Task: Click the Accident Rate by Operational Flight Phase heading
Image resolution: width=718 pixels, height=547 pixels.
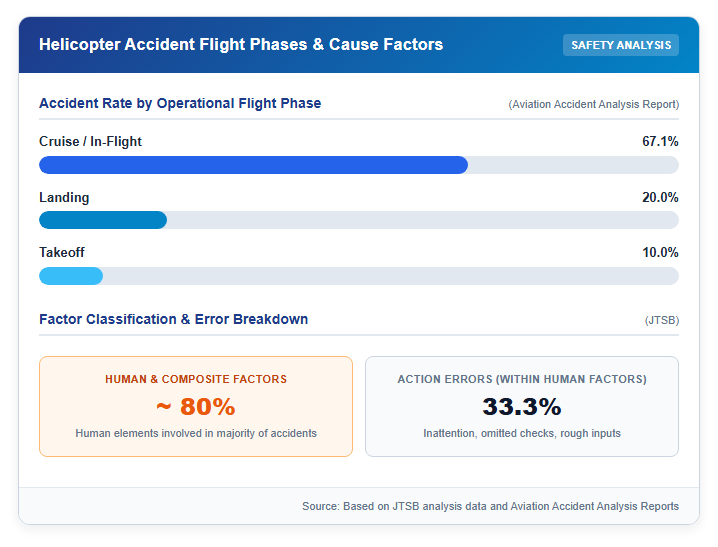Action: tap(180, 103)
